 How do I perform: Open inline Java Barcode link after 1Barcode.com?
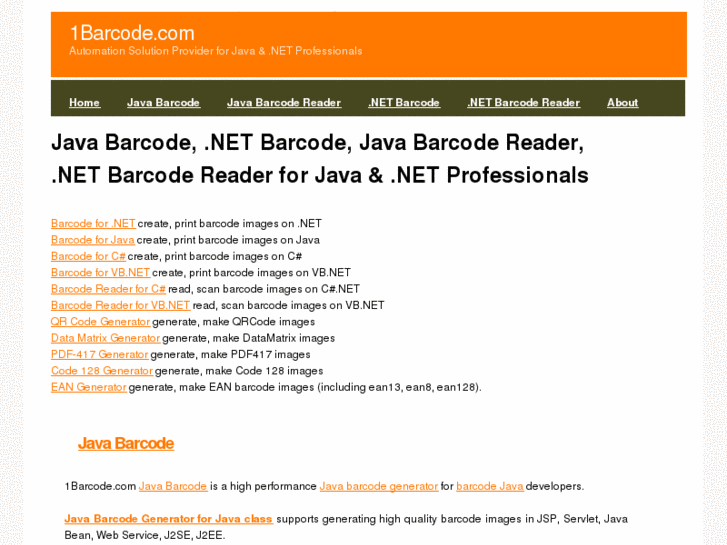coord(173,486)
